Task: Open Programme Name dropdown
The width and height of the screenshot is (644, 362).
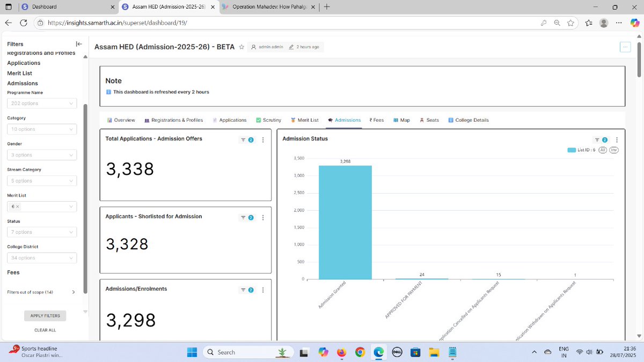Action: [42, 104]
